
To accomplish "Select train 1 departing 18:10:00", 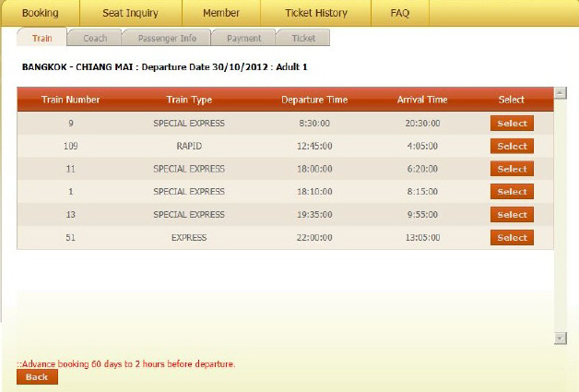I will tap(512, 192).
